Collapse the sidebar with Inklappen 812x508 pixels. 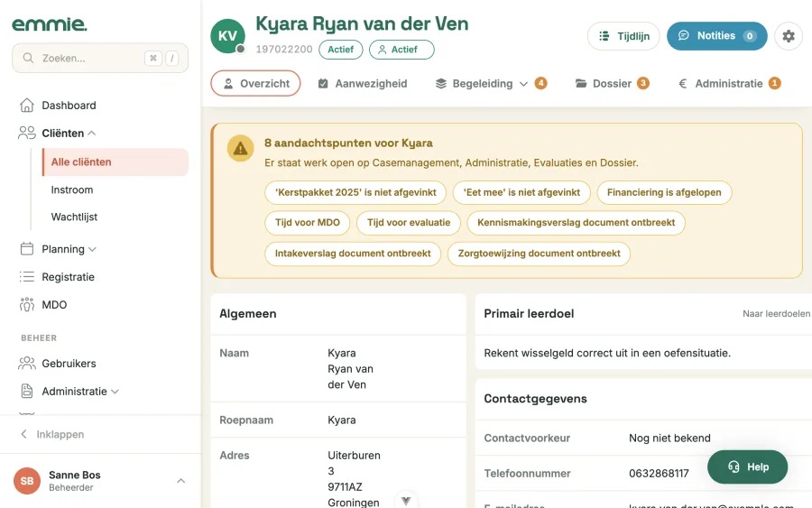tap(51, 435)
